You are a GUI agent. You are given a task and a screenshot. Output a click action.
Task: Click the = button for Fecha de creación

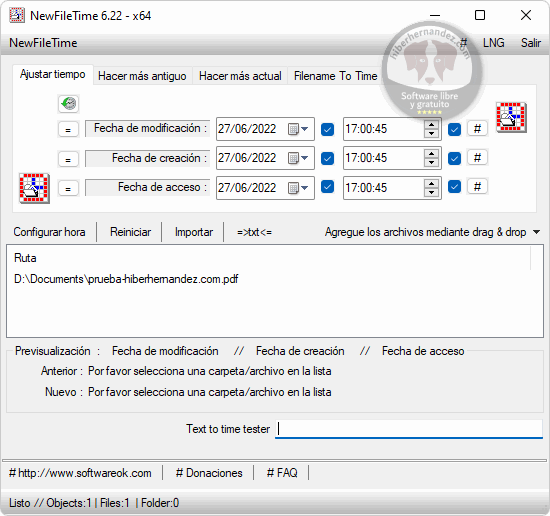click(68, 159)
